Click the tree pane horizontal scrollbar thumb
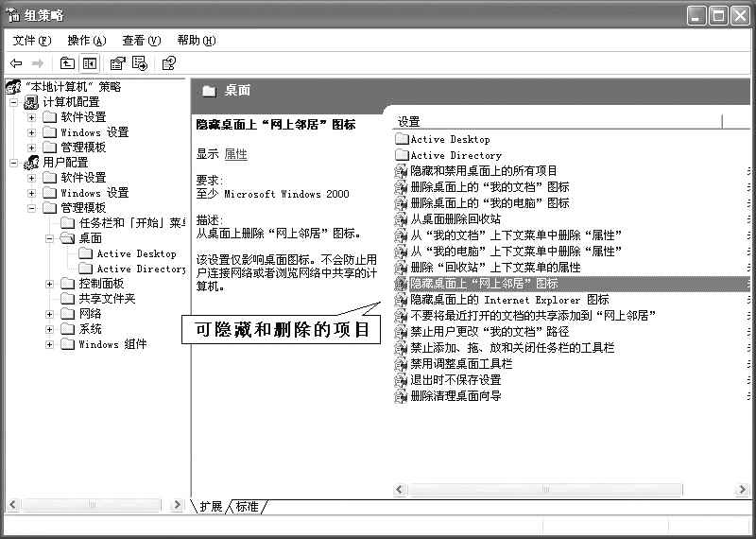Image resolution: width=756 pixels, height=539 pixels. (x=91, y=505)
